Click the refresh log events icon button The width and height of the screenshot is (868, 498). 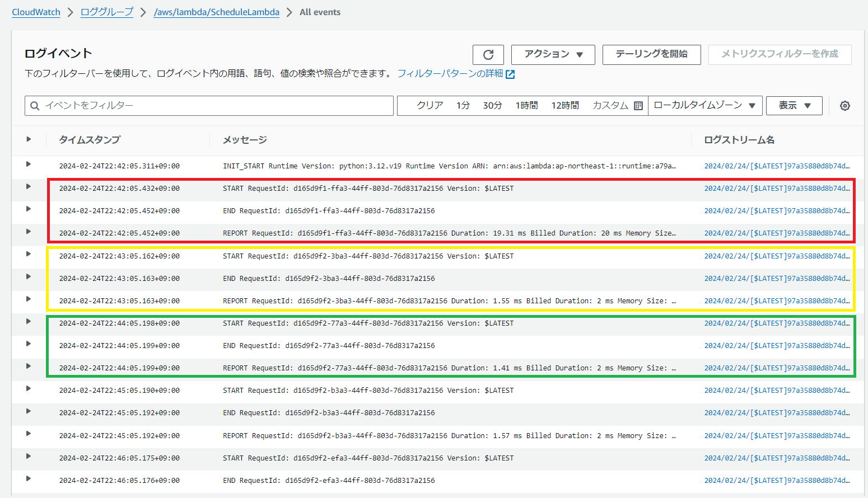click(x=488, y=55)
